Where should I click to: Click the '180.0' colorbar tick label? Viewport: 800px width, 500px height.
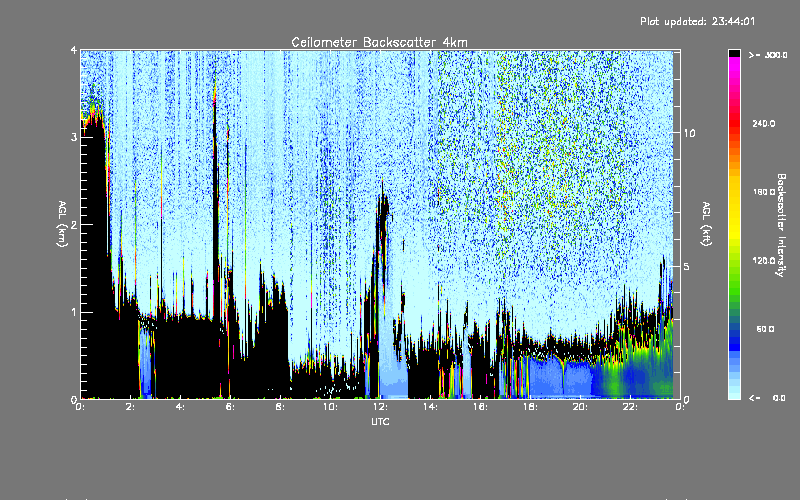coord(764,192)
